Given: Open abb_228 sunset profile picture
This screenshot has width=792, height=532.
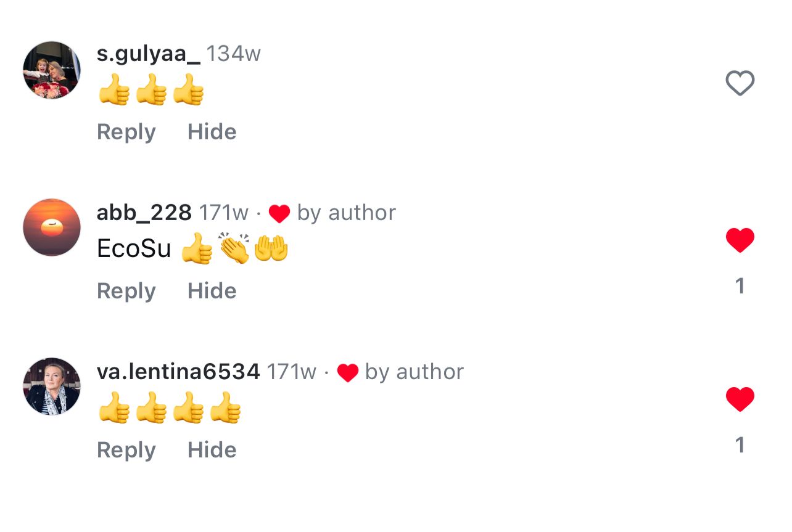Looking at the screenshot, I should pos(52,227).
